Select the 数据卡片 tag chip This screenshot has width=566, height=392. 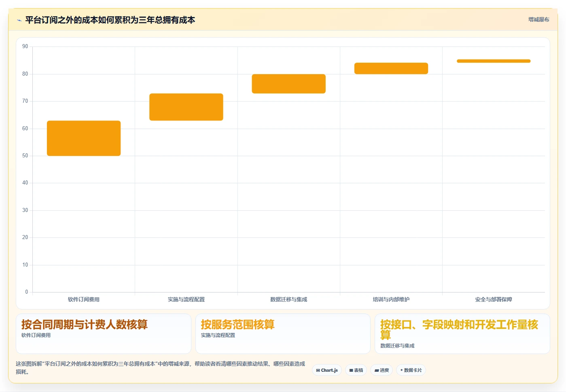click(x=411, y=370)
